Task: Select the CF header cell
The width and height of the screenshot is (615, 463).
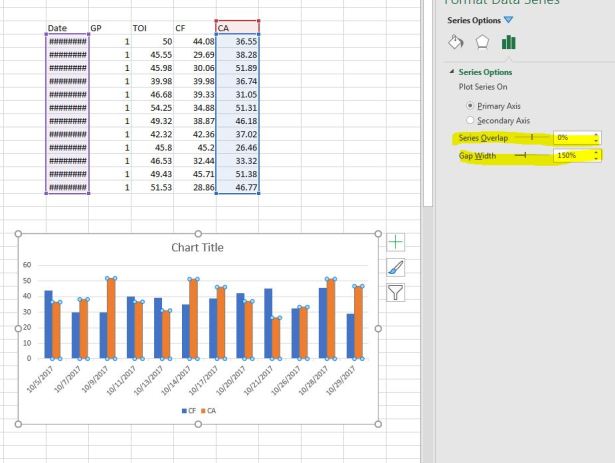Action: [x=195, y=28]
